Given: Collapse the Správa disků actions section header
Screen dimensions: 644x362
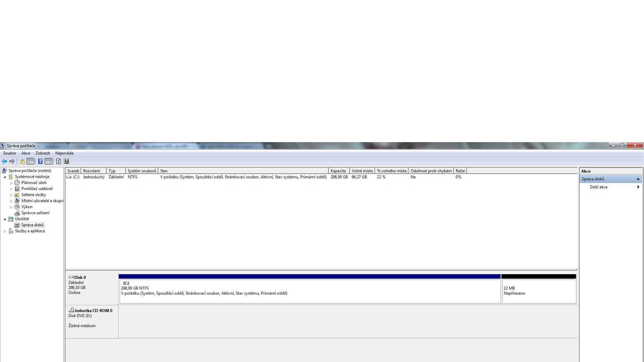Looking at the screenshot, I should click(x=638, y=179).
